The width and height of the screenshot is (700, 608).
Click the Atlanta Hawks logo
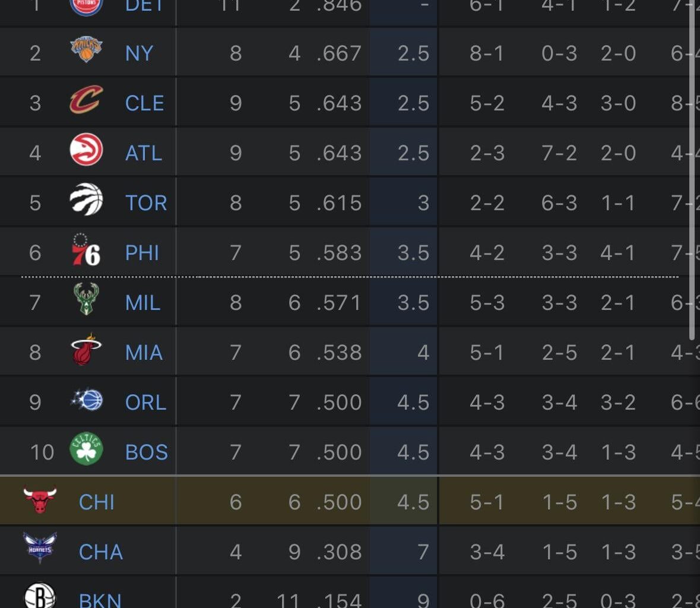(86, 151)
